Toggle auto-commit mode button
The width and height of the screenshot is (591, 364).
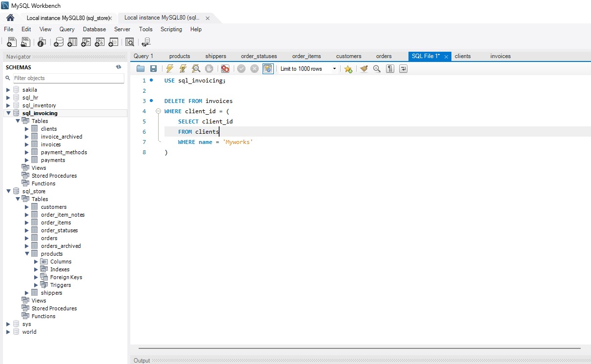coord(268,69)
